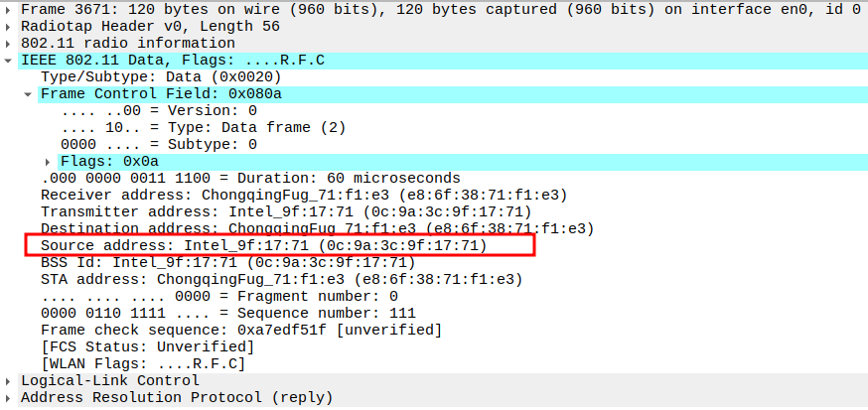868x410 pixels.
Task: Expand the Logical-Link Control section
Action: [10, 380]
